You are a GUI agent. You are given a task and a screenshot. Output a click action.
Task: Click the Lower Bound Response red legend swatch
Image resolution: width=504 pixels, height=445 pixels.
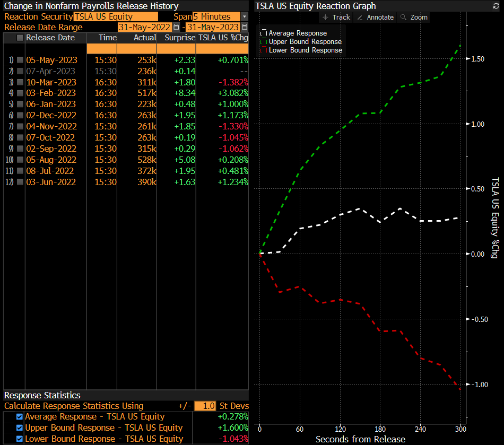click(x=264, y=50)
